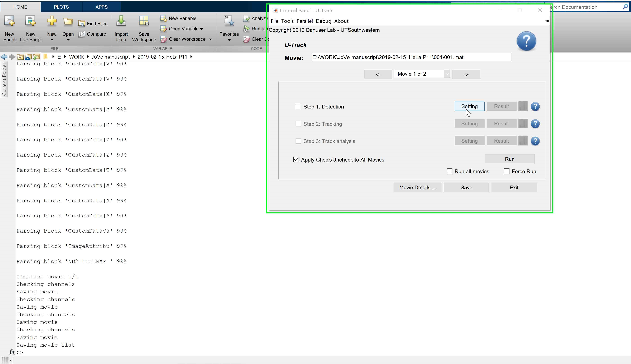Expand the Open Variable dropdown

pos(201,29)
